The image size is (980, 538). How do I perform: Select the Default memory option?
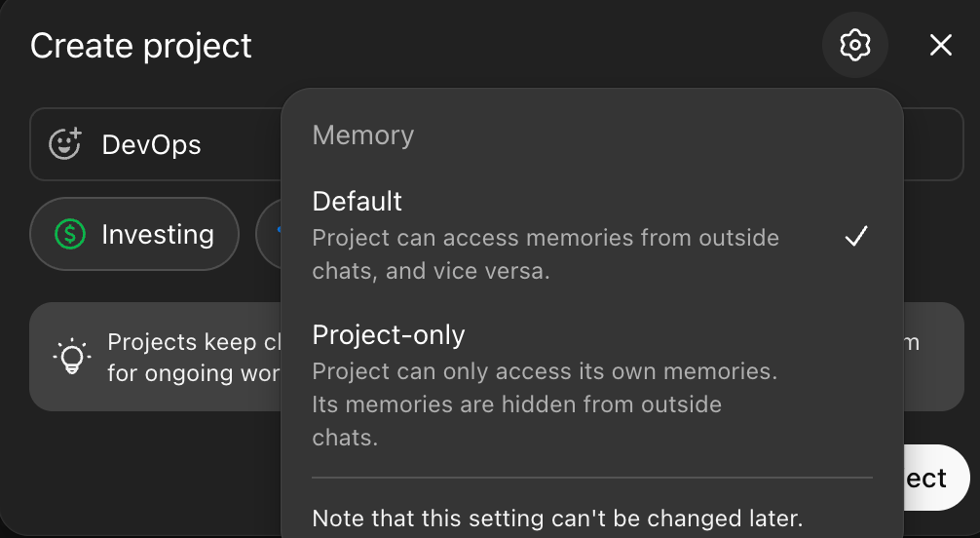[x=358, y=202]
